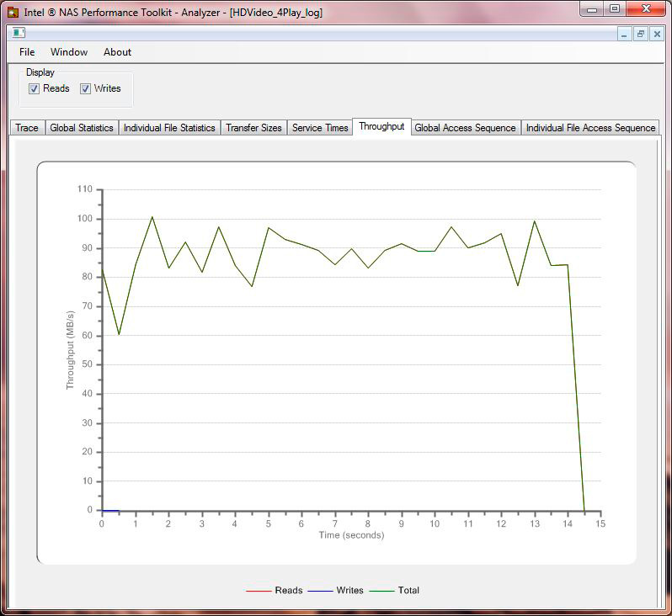Image resolution: width=672 pixels, height=616 pixels.
Task: Minimize the inner HDVideo_4Play_log window
Action: tap(624, 34)
